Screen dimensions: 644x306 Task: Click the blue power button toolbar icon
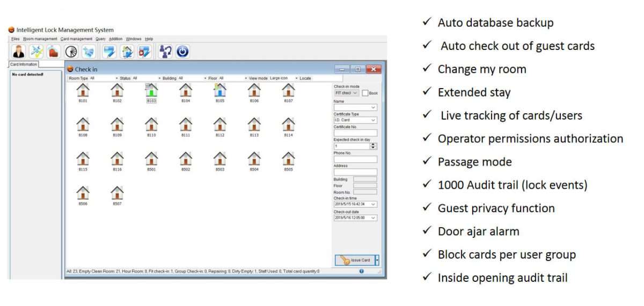tap(182, 51)
